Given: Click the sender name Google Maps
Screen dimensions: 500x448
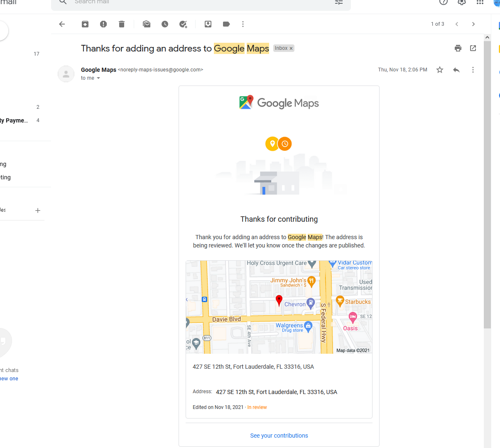Looking at the screenshot, I should (x=98, y=70).
